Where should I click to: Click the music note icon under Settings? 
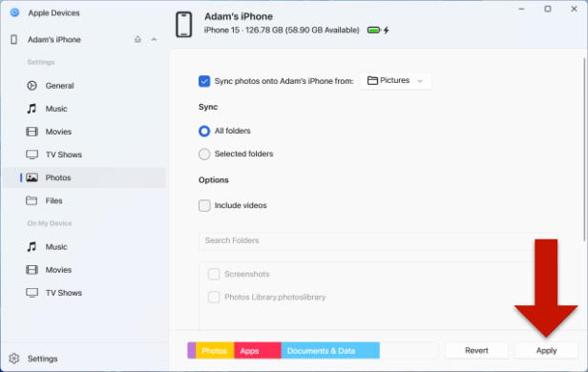pyautogui.click(x=31, y=109)
